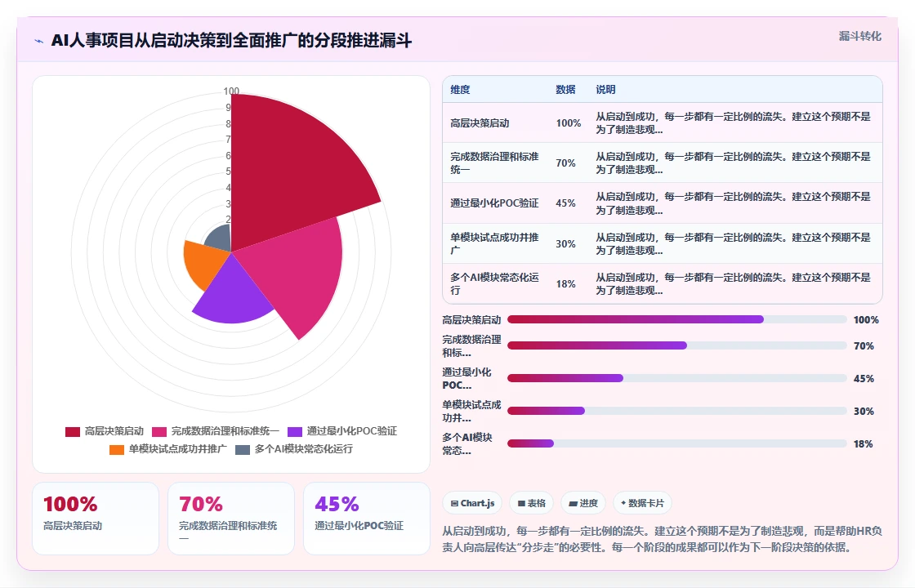The image size is (915, 588).
Task: Toggle 通过最小化POC验证 legend color box
Action: click(295, 432)
